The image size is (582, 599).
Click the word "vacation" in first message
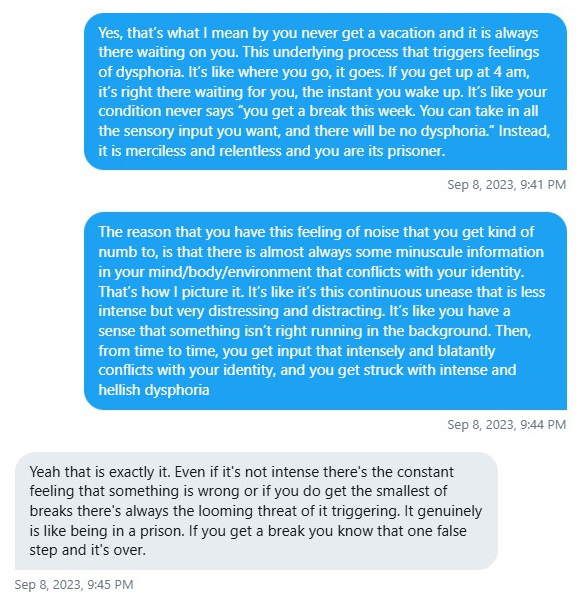407,33
